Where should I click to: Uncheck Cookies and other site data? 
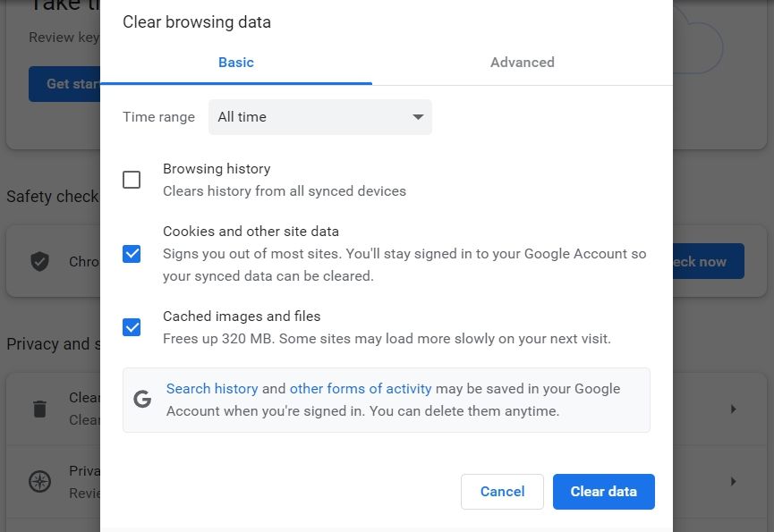(x=132, y=254)
